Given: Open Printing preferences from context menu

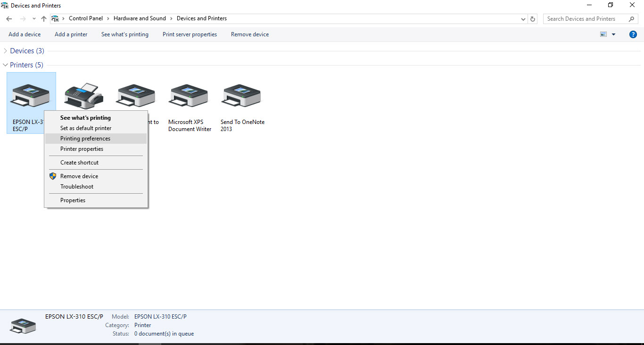Looking at the screenshot, I should coord(96,139).
